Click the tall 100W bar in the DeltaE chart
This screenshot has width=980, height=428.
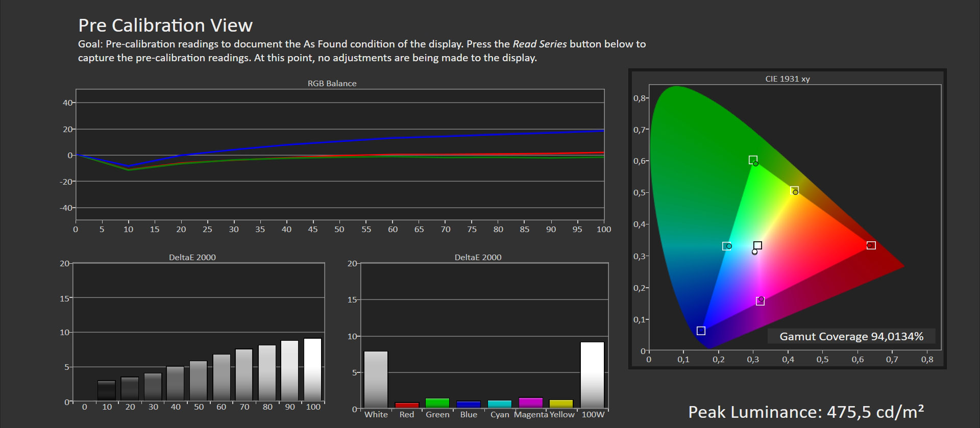[x=592, y=375]
